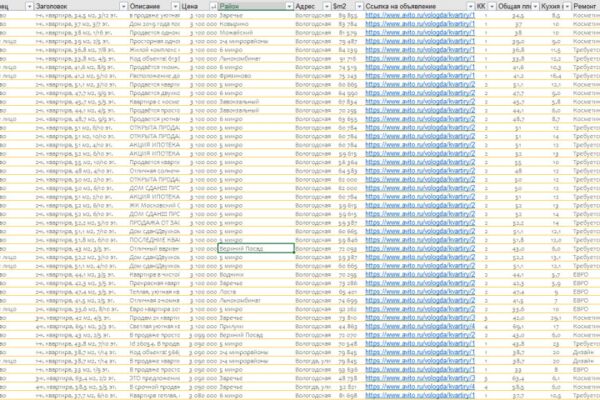Open the avito link in the Можайский row

pos(420,33)
